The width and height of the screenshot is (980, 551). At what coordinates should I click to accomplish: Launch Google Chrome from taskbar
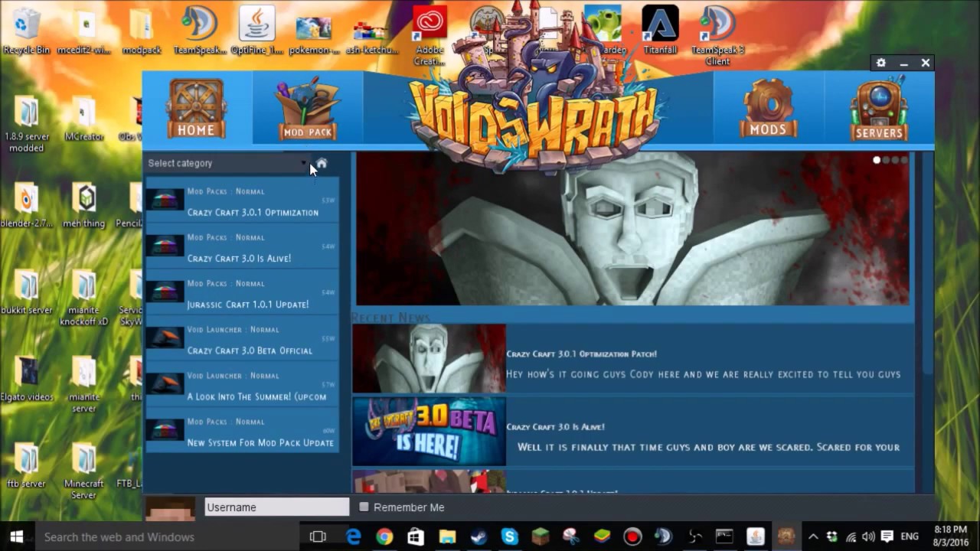coord(384,536)
